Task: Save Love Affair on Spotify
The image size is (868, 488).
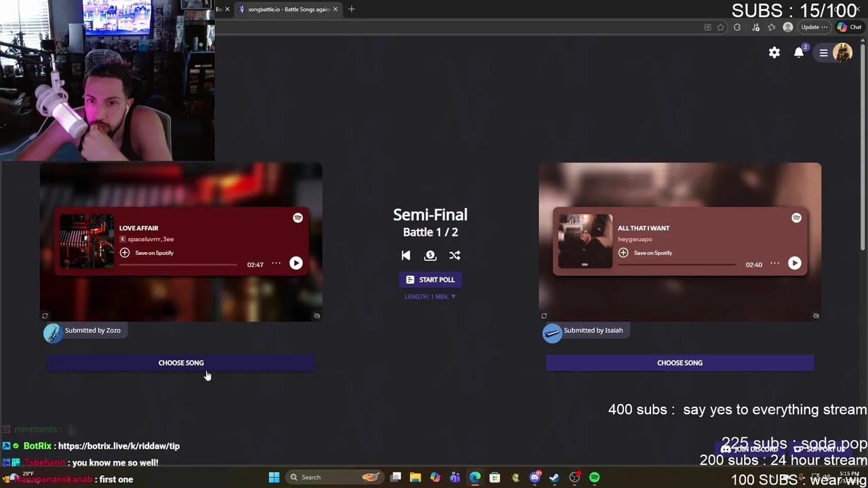Action: coord(146,253)
